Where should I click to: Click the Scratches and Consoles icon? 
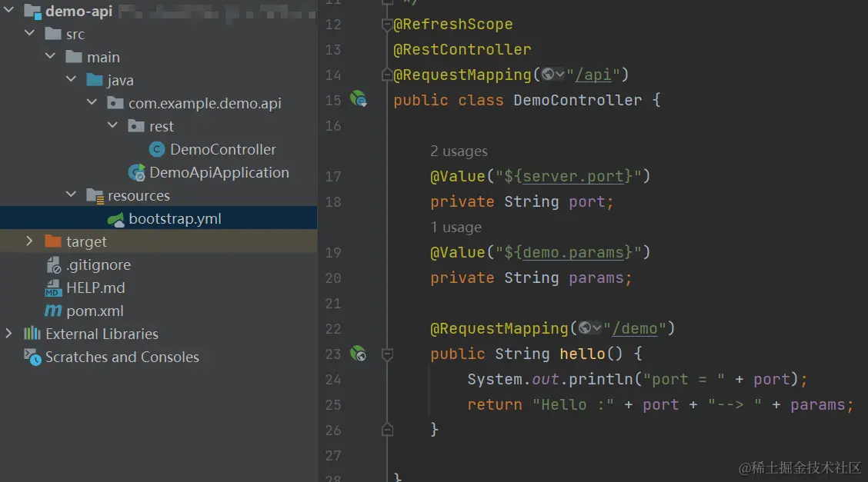pyautogui.click(x=32, y=357)
